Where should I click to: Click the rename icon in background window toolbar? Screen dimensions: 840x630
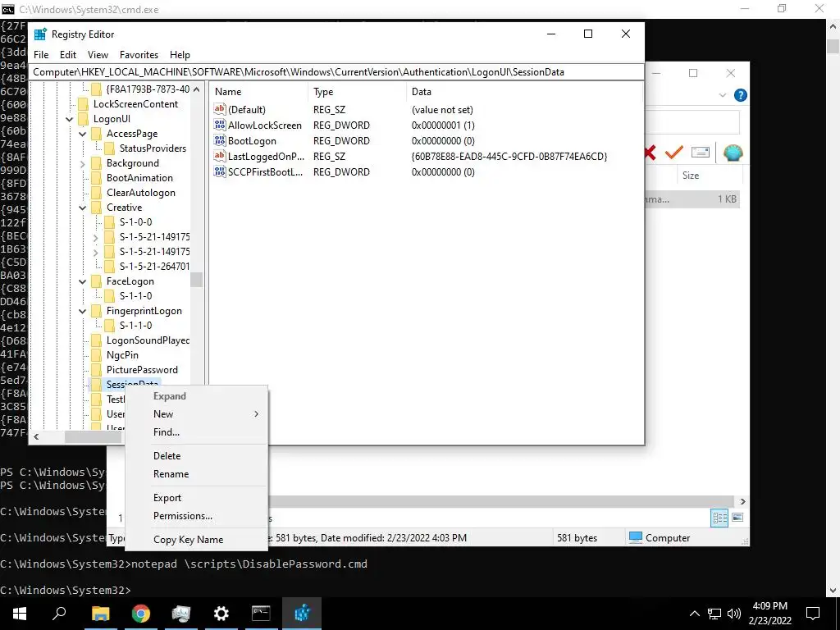(x=701, y=153)
